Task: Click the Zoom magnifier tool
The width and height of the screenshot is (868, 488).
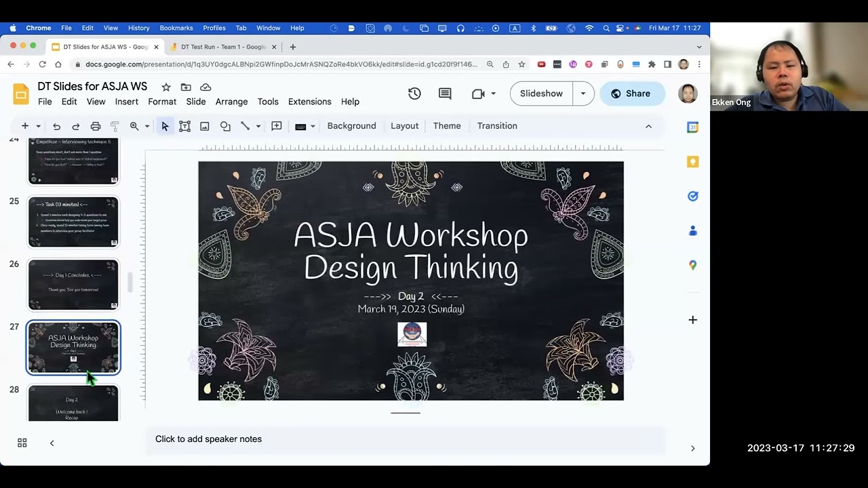Action: click(134, 126)
